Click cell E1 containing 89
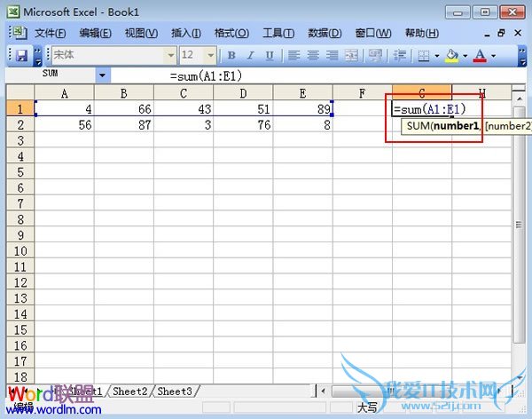This screenshot has width=532, height=419. (302, 108)
